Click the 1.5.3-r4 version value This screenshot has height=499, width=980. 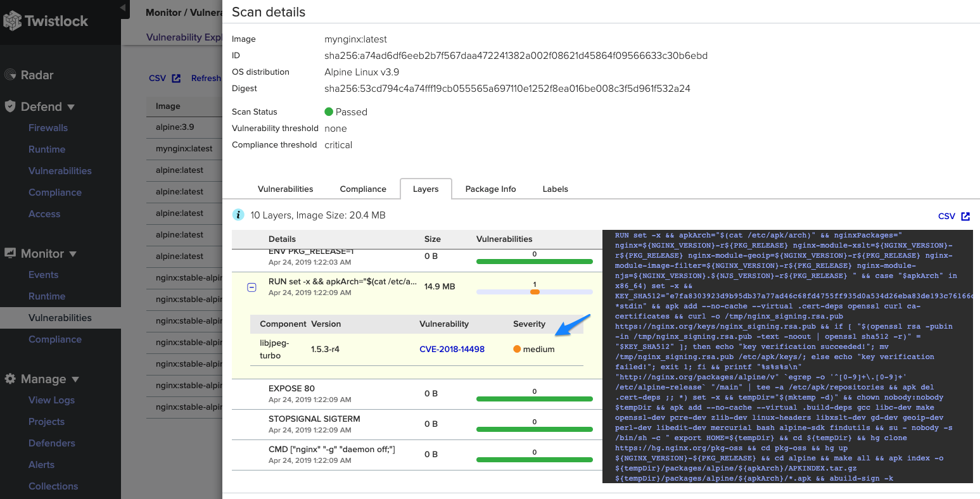[325, 349]
